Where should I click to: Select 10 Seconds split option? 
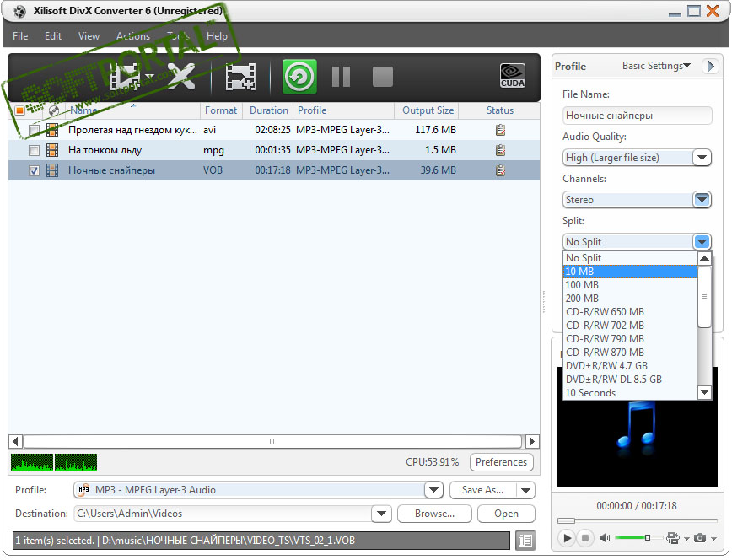tap(630, 393)
